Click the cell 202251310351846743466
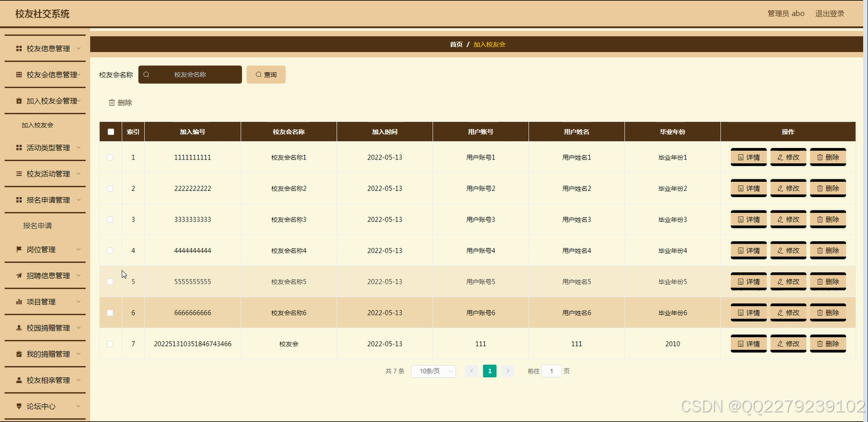This screenshot has height=422, width=868. [x=193, y=344]
